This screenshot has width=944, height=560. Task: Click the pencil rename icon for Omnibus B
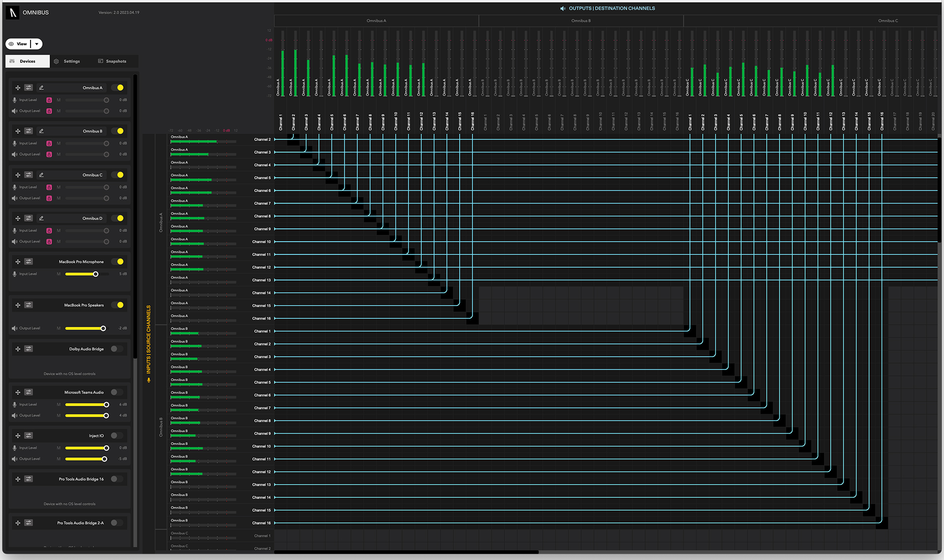pos(41,131)
